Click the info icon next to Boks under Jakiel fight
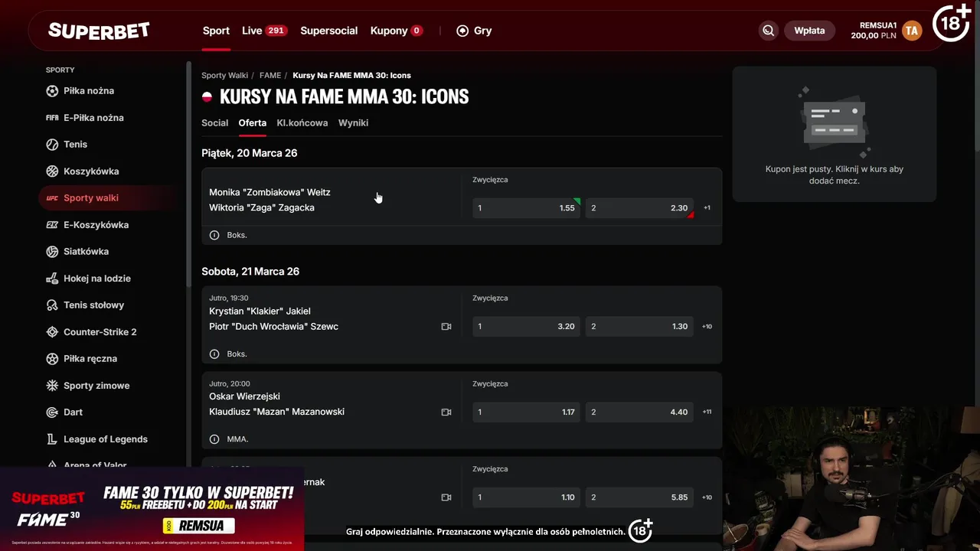 point(214,354)
